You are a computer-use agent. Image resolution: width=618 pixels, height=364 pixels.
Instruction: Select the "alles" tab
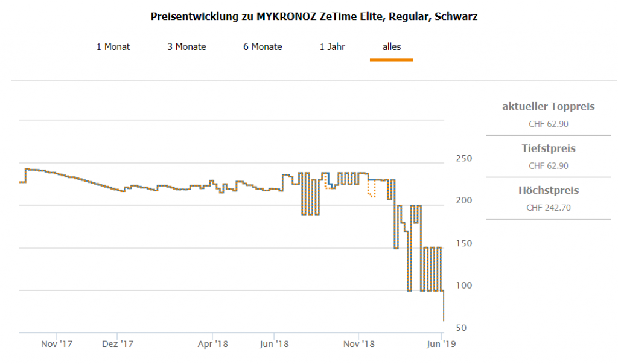point(391,47)
